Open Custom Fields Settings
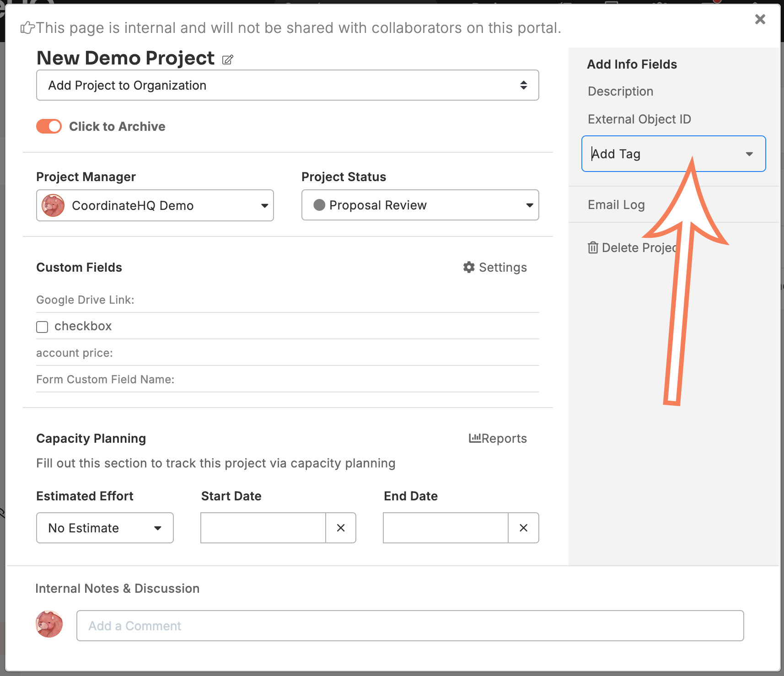 pos(495,267)
